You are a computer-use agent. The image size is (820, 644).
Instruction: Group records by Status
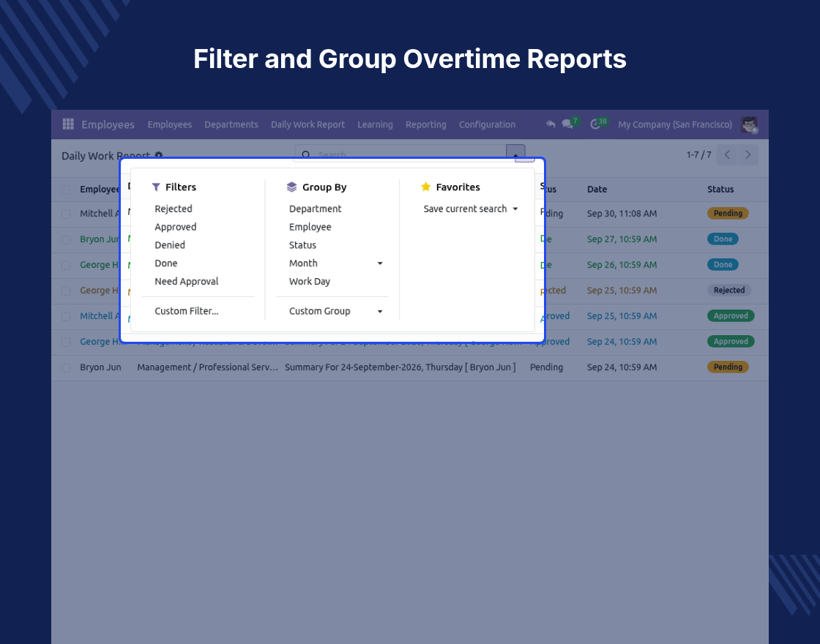302,245
